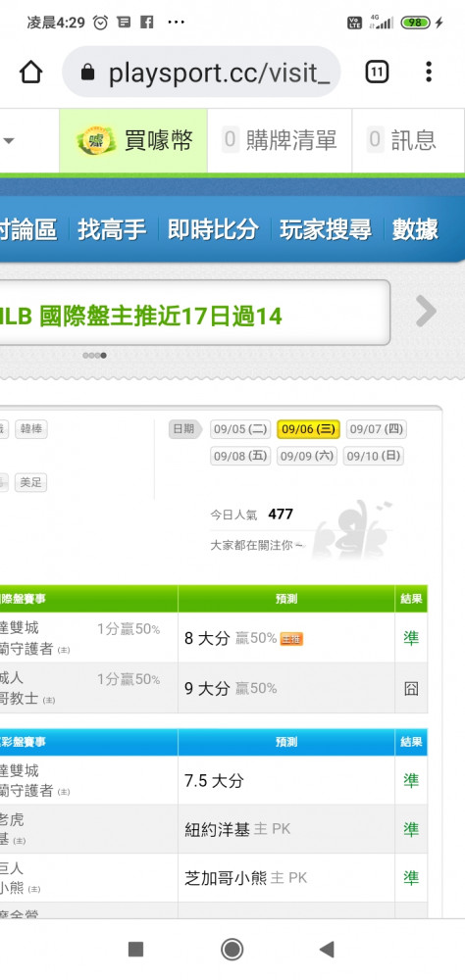This screenshot has width=465, height=980.
Task: Tap the battery 98 status indicator
Action: pos(416,23)
